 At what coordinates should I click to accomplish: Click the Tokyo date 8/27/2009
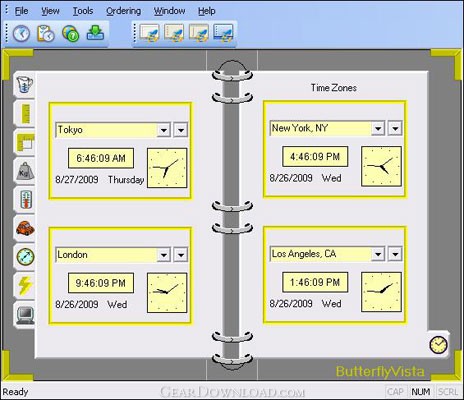[x=77, y=180]
